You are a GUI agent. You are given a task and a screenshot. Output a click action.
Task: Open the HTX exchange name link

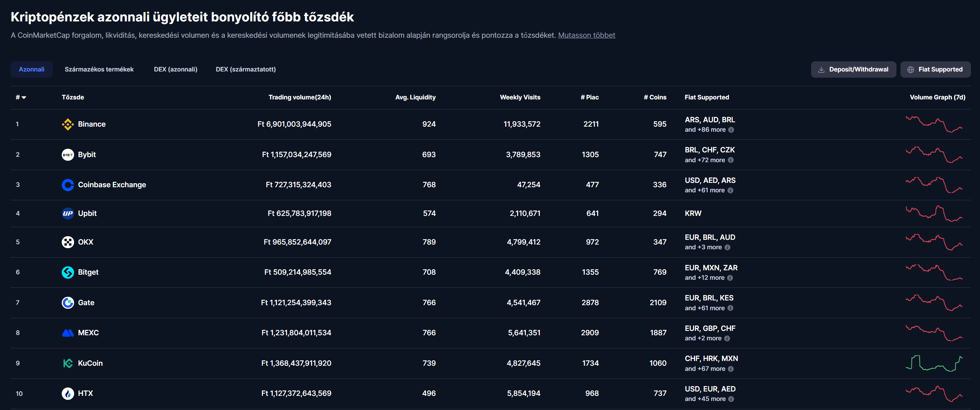pos(85,393)
